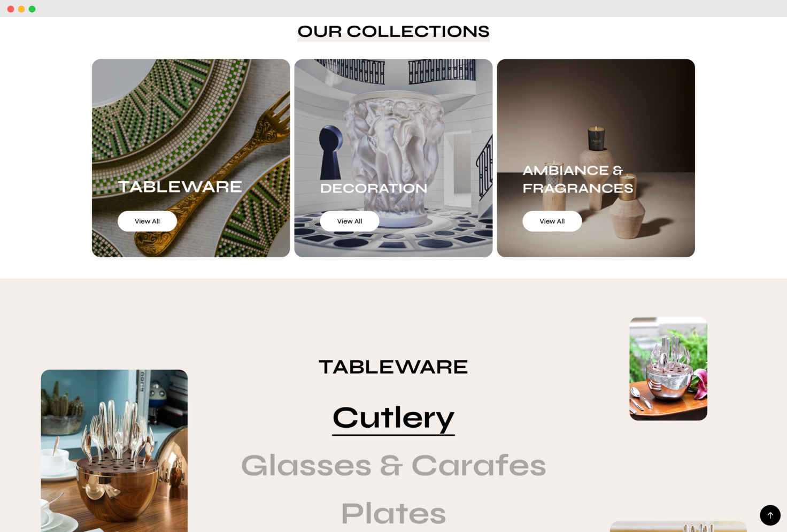The image size is (787, 532).
Task: Click the copper cutlery holder photo
Action: pyautogui.click(x=114, y=451)
